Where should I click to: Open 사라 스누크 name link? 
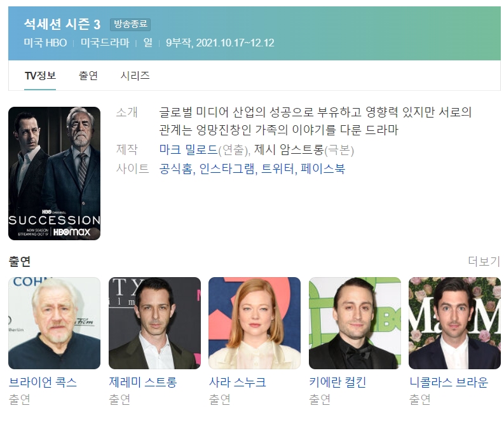pos(238,382)
